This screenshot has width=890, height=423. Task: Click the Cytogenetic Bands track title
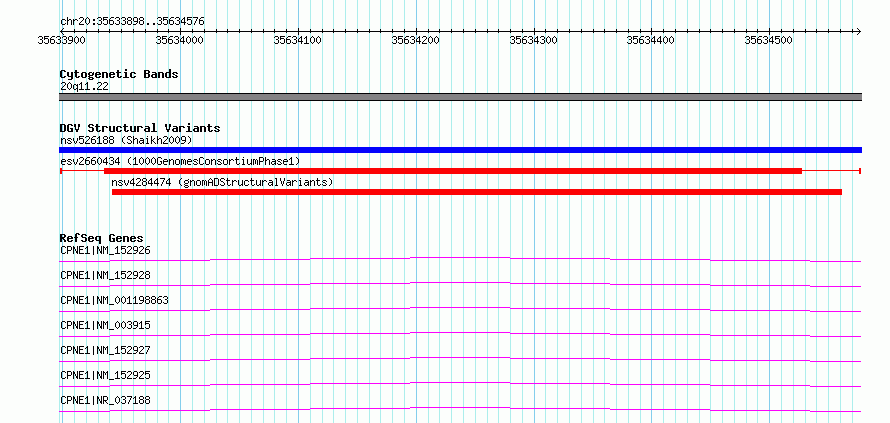pos(119,74)
